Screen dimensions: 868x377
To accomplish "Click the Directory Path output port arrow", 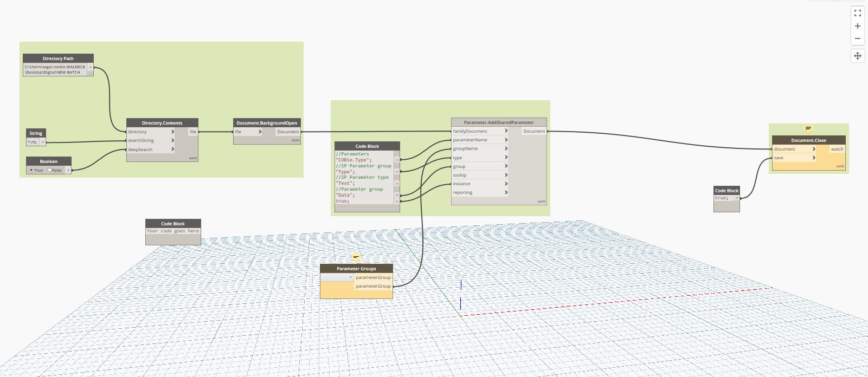I will point(90,67).
